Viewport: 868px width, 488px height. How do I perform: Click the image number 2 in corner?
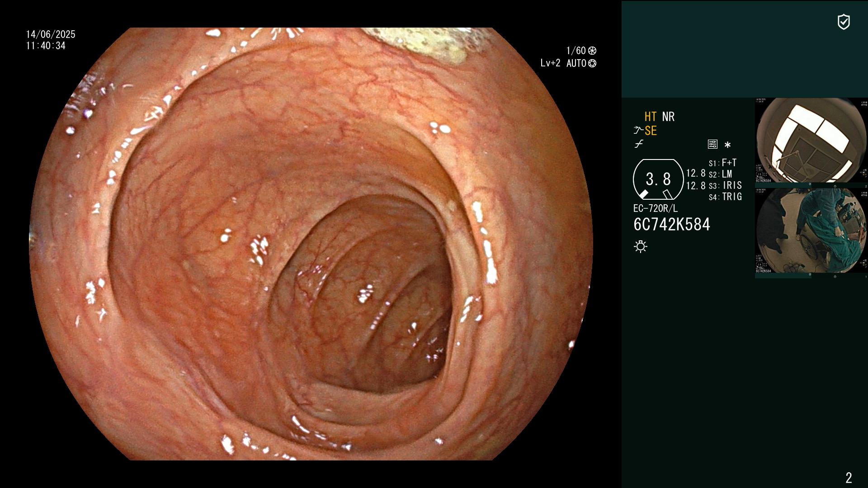pyautogui.click(x=849, y=478)
